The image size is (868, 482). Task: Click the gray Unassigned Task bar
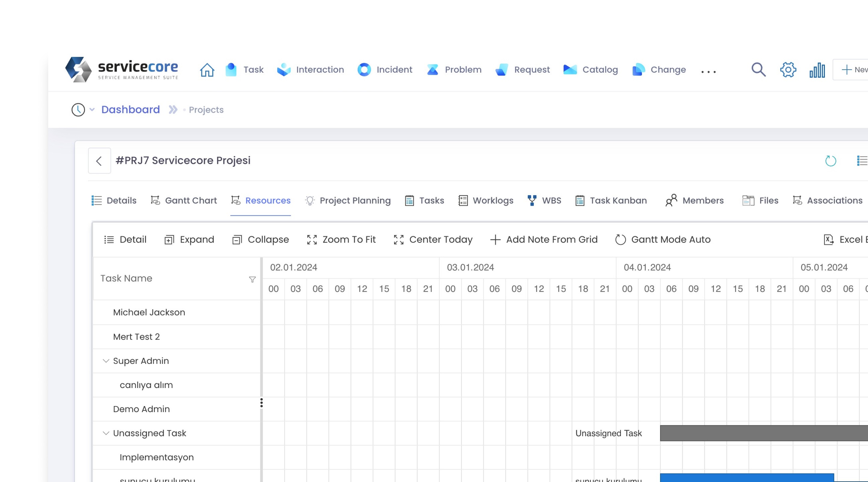click(762, 433)
